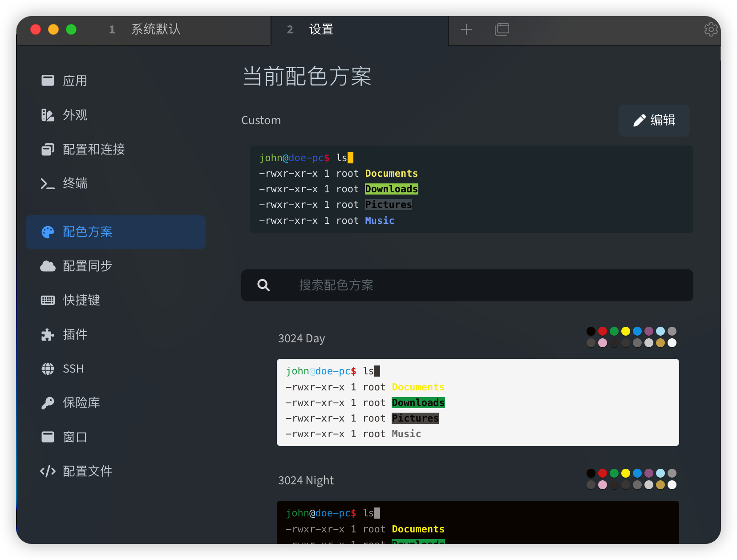The height and width of the screenshot is (560, 737).
Task: Click the settings gear icon at top right
Action: tap(711, 29)
